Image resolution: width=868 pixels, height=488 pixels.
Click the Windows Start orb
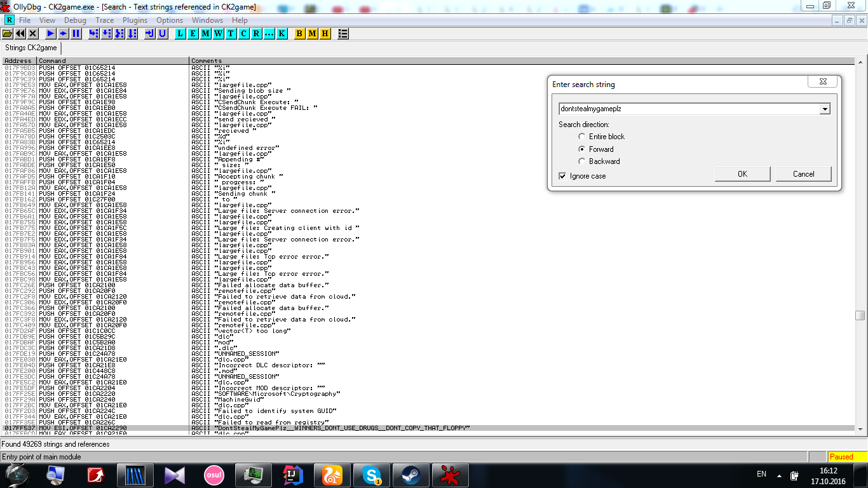click(x=17, y=475)
